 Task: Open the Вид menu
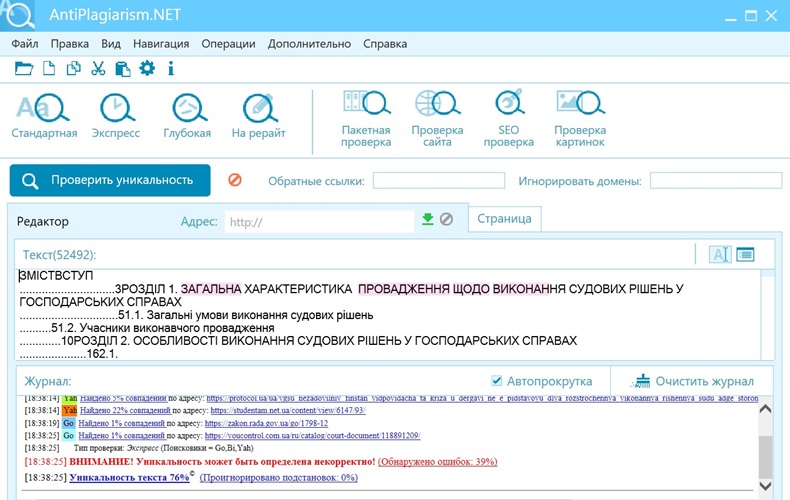click(111, 44)
